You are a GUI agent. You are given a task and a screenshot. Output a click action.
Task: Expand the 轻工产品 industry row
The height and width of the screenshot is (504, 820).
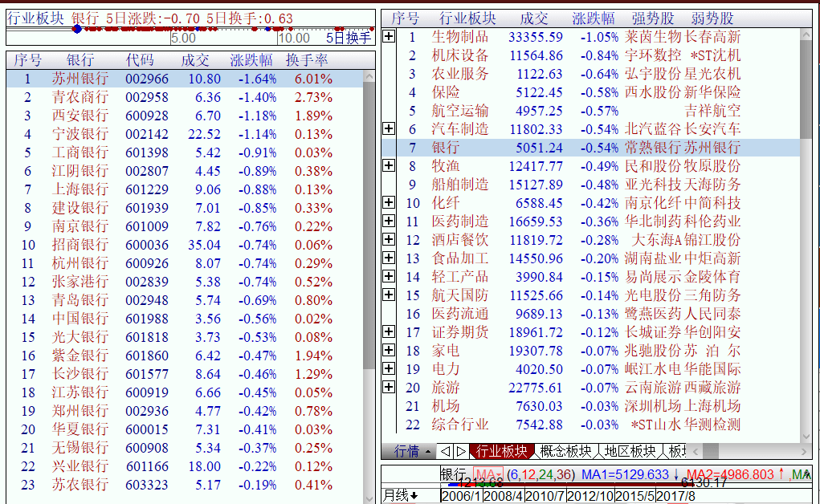click(389, 276)
